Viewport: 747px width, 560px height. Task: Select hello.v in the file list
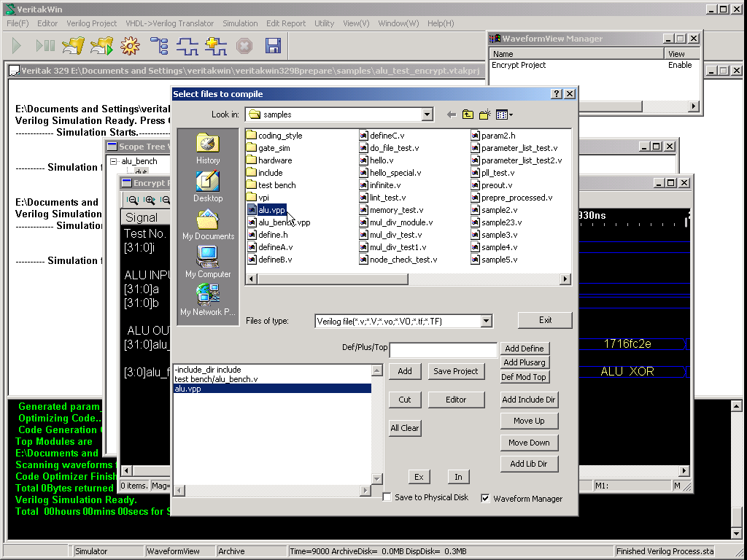(x=381, y=160)
